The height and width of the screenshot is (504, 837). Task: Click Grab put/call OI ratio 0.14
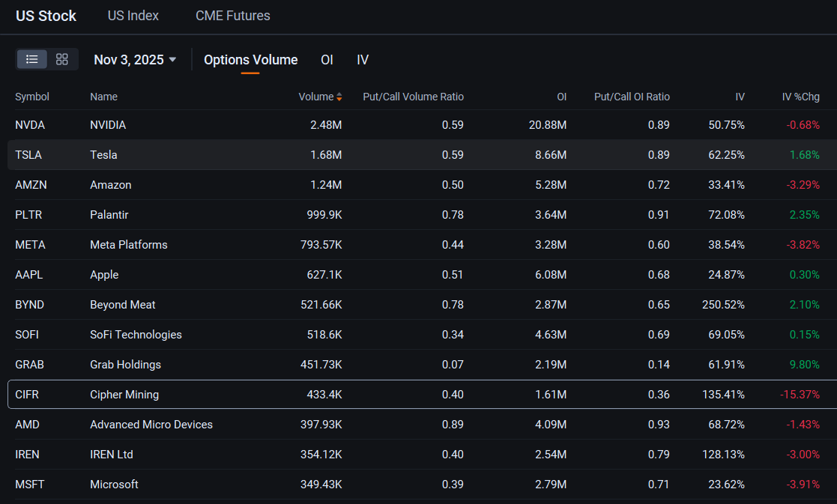pyautogui.click(x=659, y=365)
